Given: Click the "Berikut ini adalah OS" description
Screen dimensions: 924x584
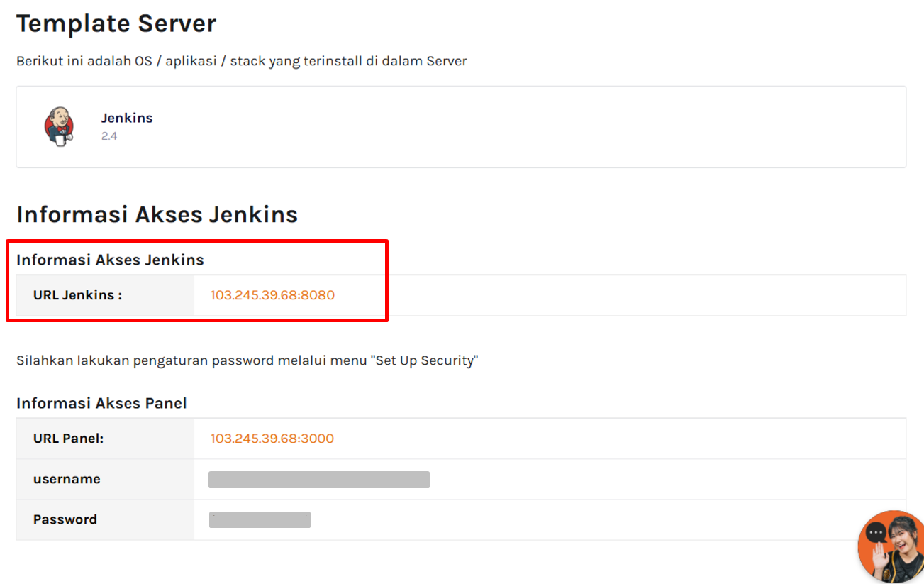Looking at the screenshot, I should coord(241,61).
